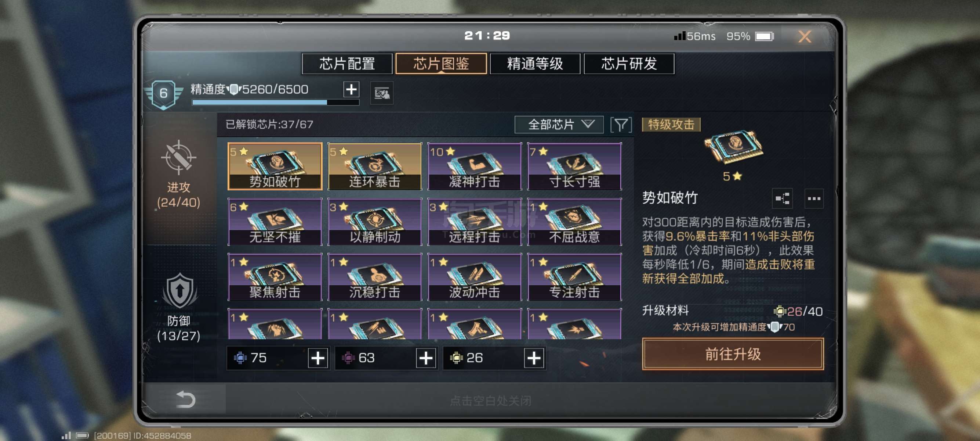Image resolution: width=980 pixels, height=441 pixels.
Task: Open the proficiency info card icon
Action: coord(382,93)
